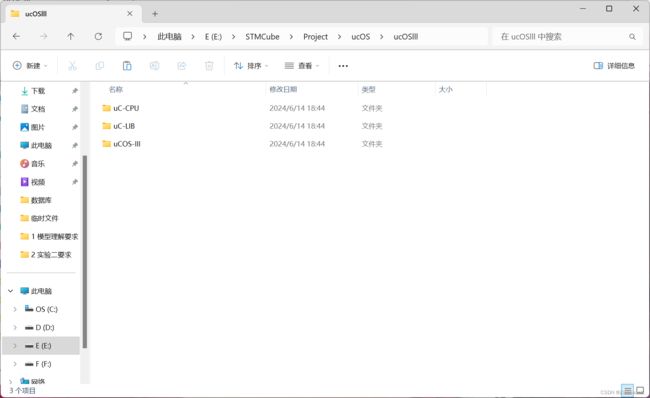Open Videos in quick access
Screen dimensions: 650x398
click(38, 182)
